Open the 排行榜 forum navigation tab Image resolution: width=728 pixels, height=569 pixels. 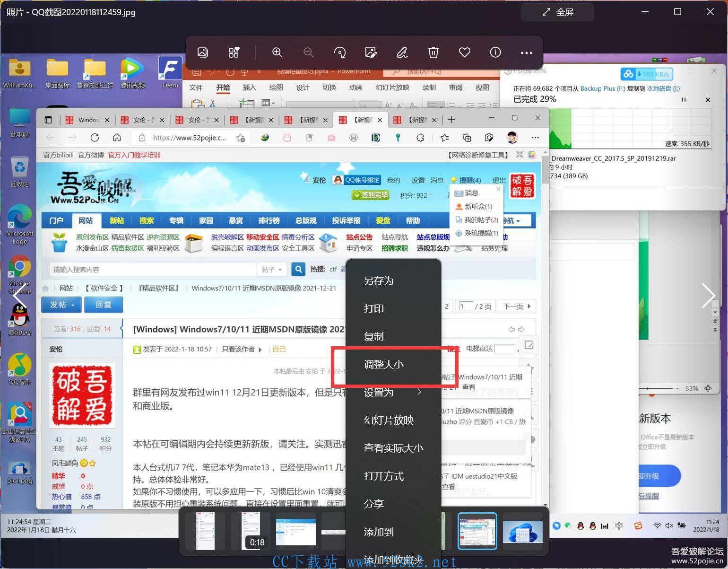pyautogui.click(x=269, y=220)
